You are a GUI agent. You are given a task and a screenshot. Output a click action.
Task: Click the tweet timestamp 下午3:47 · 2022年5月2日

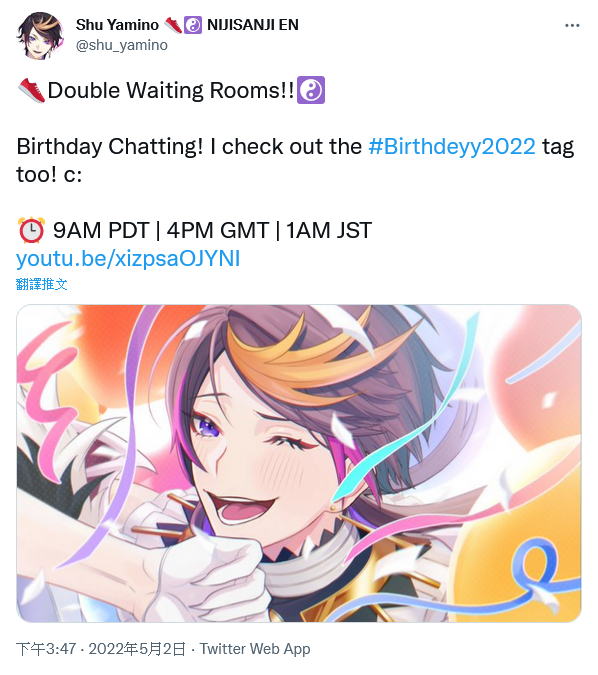(101, 649)
